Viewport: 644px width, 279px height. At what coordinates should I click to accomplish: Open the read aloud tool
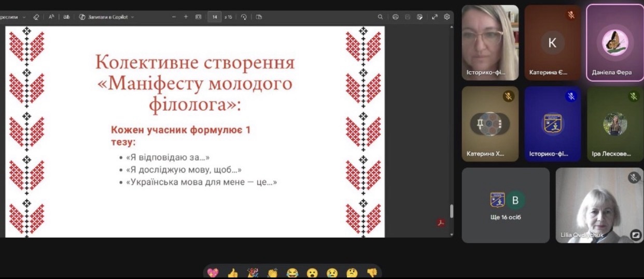[51, 17]
